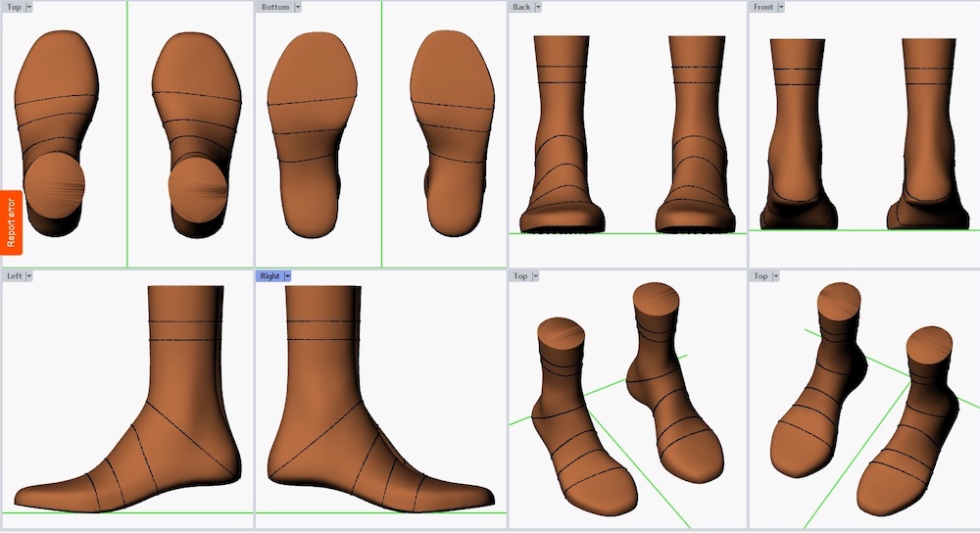The width and height of the screenshot is (980, 533).
Task: Activate the Left viewport title label
Action: tap(14, 276)
